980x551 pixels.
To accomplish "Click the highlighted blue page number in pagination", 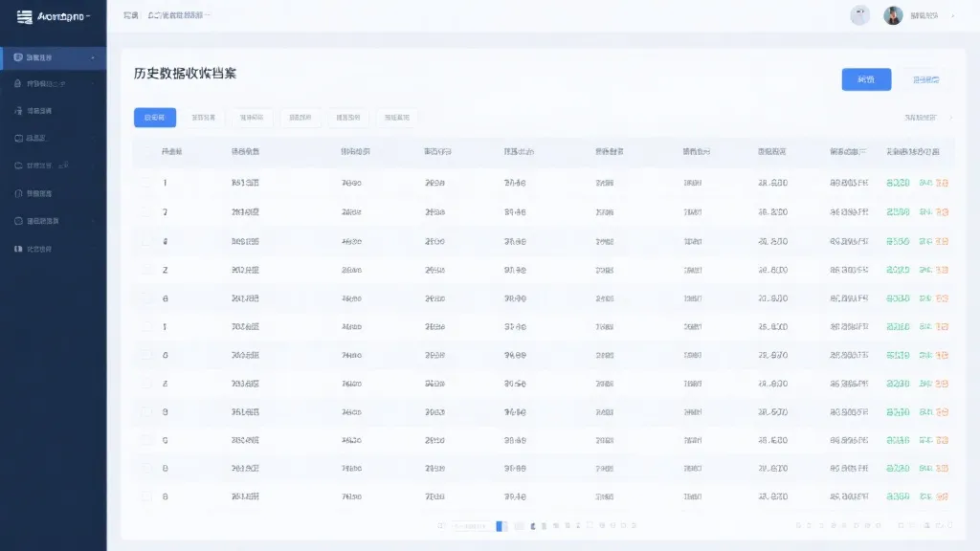I will tap(501, 525).
